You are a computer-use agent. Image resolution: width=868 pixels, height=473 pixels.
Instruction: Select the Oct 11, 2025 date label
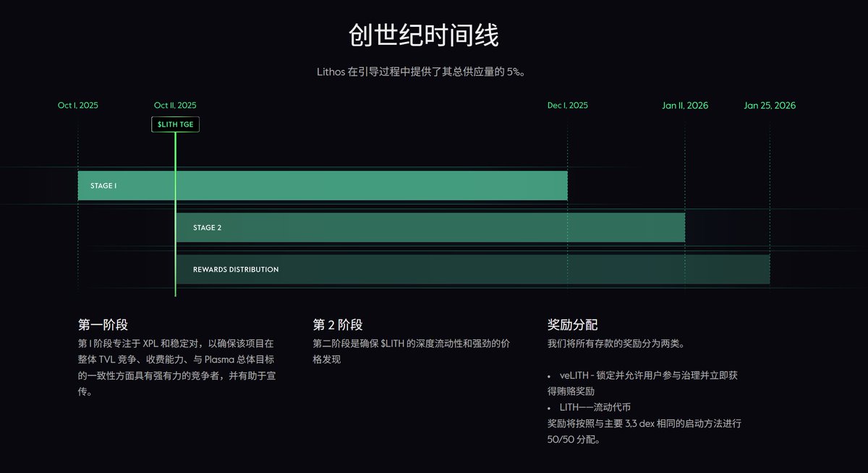pos(175,106)
